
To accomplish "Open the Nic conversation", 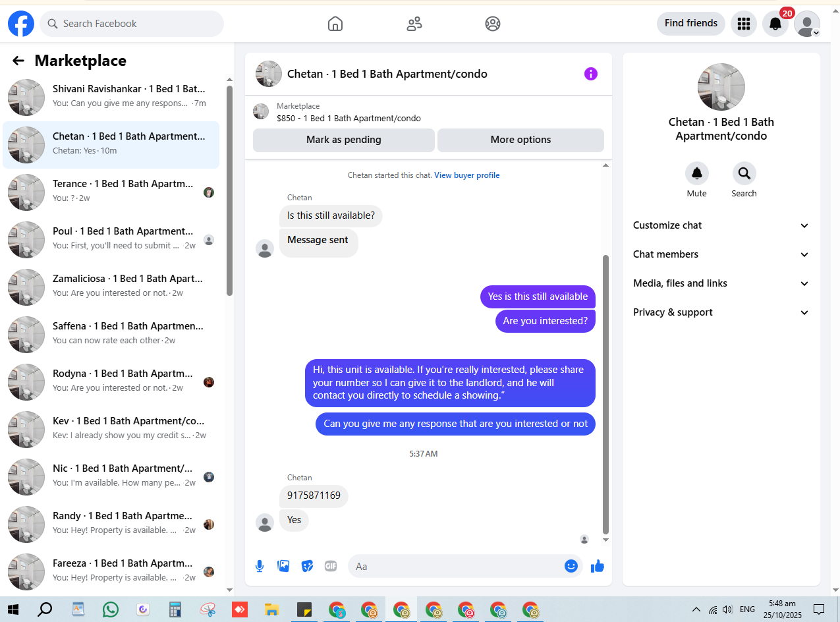I will click(111, 477).
